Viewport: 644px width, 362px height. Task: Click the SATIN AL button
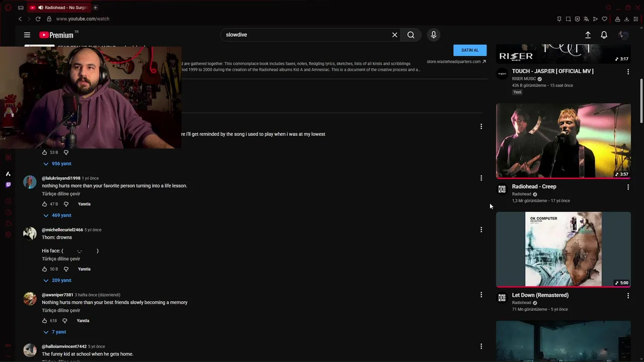470,50
